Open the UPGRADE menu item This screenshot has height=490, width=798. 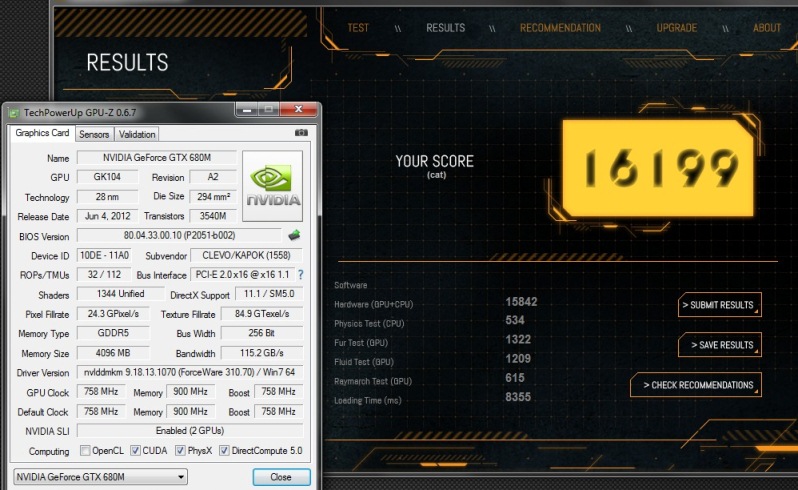(x=676, y=28)
